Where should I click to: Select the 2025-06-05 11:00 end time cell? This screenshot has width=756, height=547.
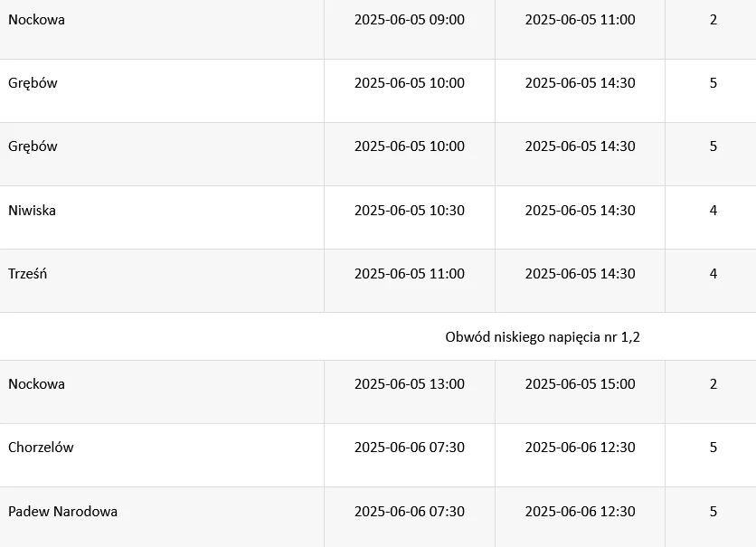[580, 20]
